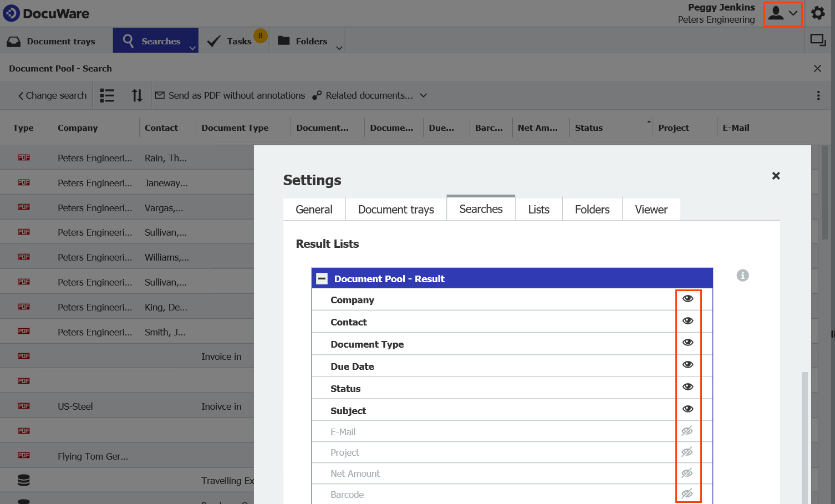This screenshot has width=835, height=504.
Task: Toggle visibility of the Status field
Action: 688,387
